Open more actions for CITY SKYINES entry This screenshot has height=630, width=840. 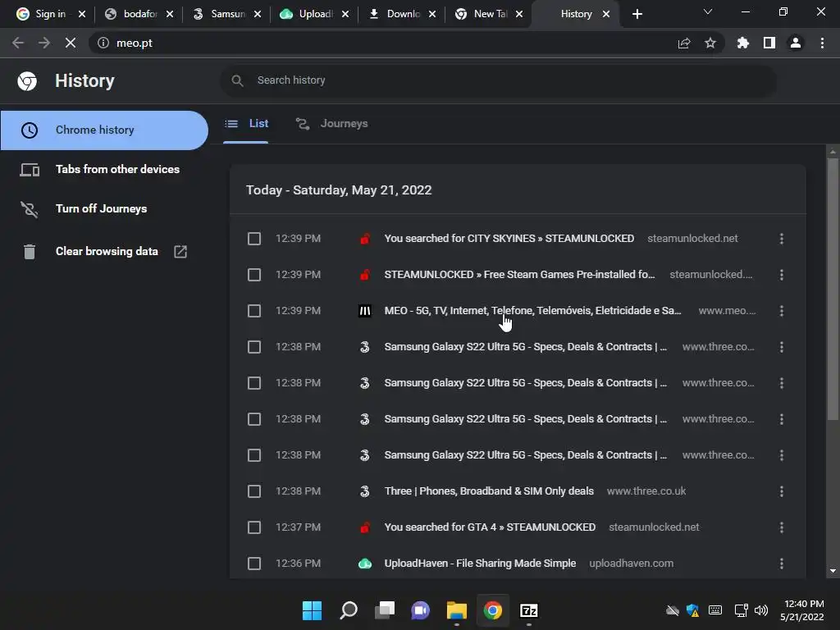(782, 239)
